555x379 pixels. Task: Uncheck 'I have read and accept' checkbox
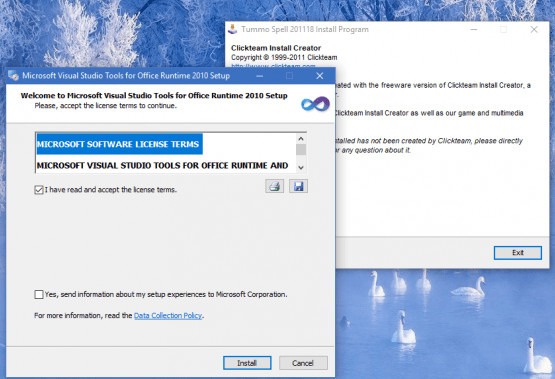(x=39, y=190)
